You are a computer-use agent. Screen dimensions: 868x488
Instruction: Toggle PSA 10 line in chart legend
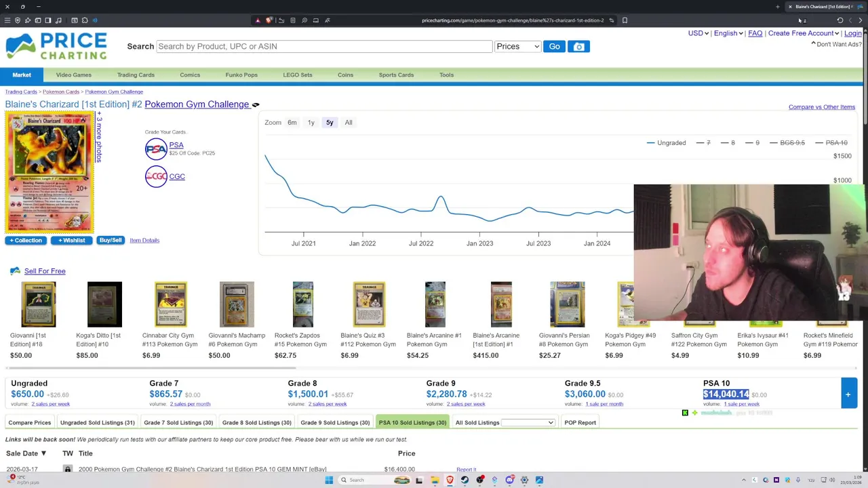coord(831,143)
